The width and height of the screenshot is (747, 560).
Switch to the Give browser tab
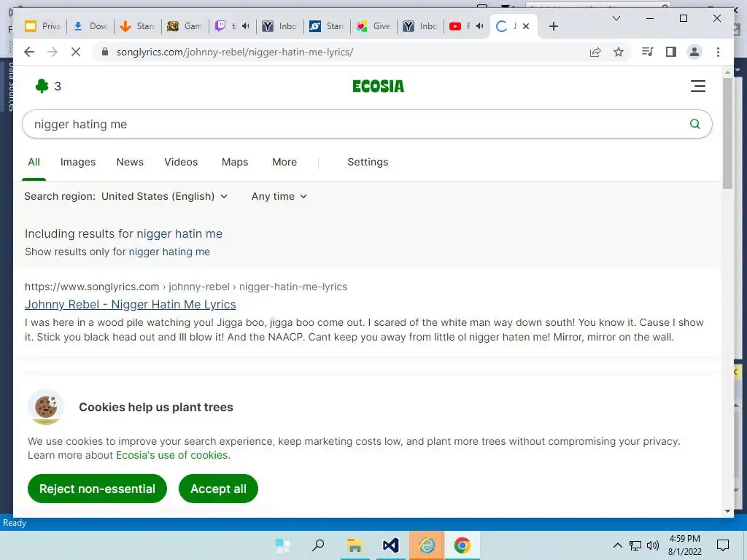[374, 26]
